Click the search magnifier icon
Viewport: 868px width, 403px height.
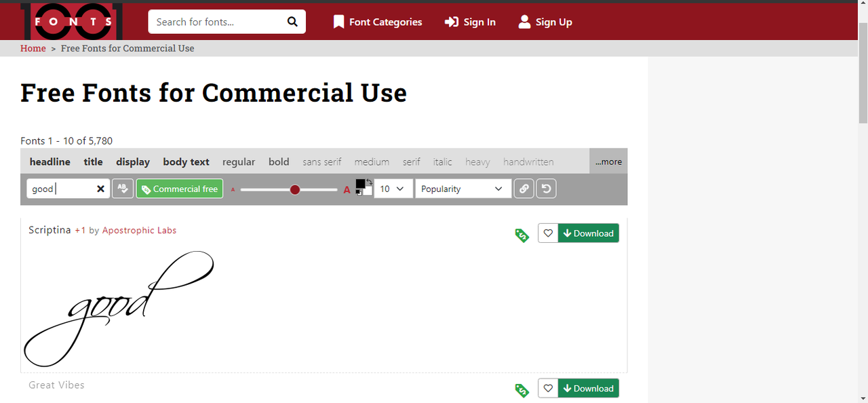292,22
